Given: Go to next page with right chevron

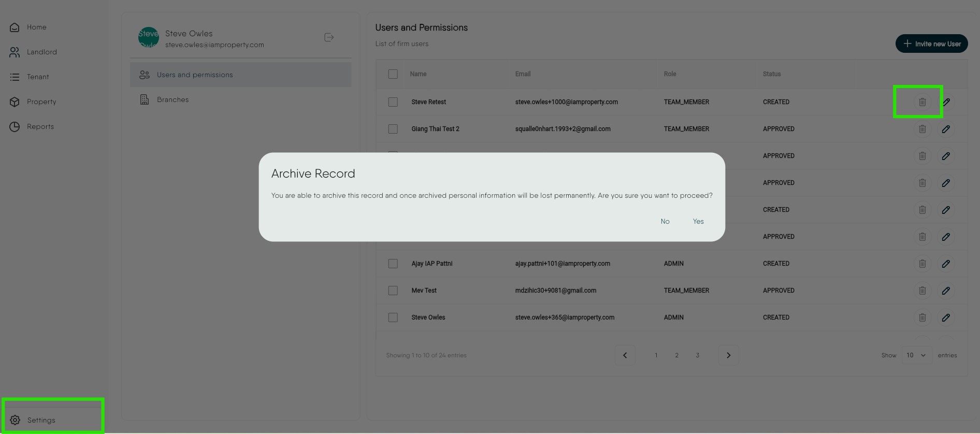Looking at the screenshot, I should [x=728, y=355].
